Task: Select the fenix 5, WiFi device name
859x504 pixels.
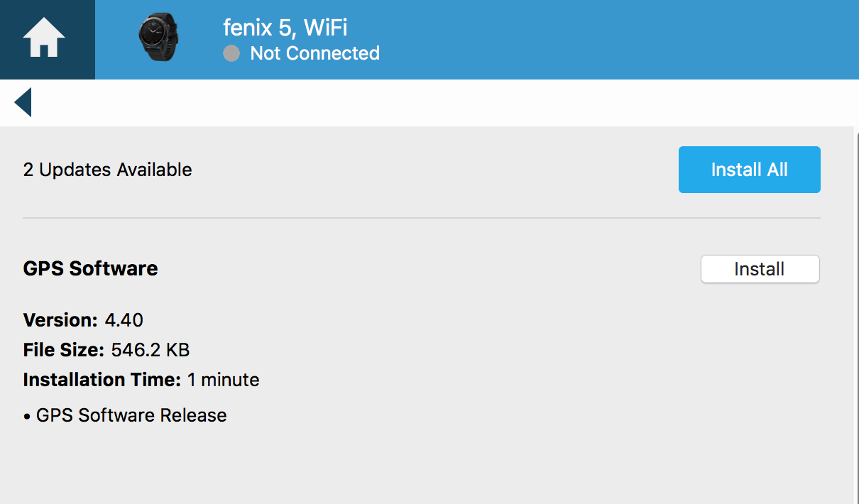Action: (285, 28)
